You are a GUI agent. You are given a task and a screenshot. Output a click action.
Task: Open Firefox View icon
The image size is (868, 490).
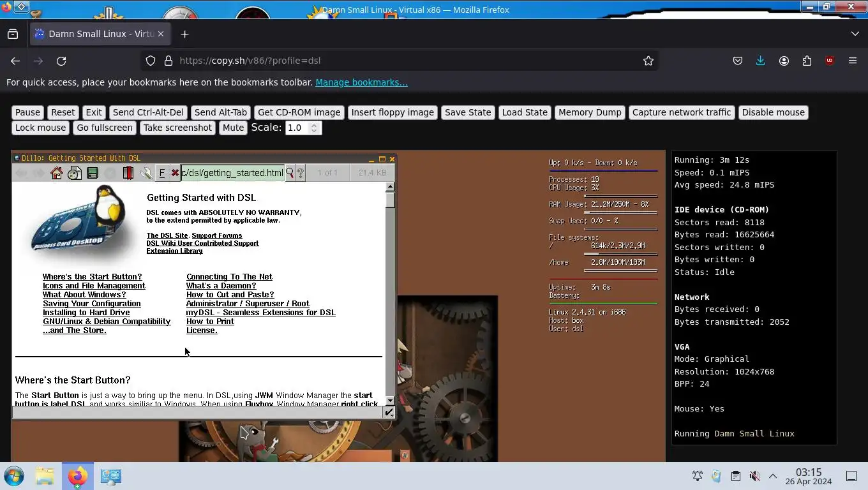[x=13, y=34]
